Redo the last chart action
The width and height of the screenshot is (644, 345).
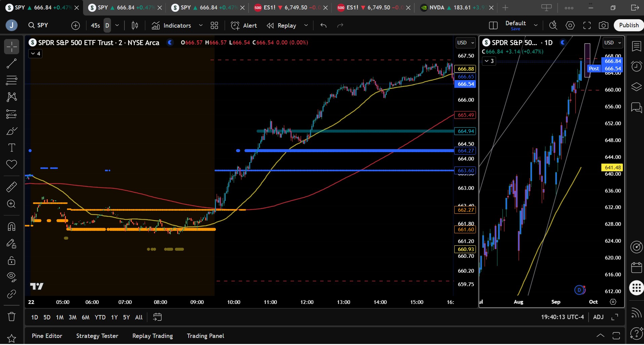click(x=340, y=25)
